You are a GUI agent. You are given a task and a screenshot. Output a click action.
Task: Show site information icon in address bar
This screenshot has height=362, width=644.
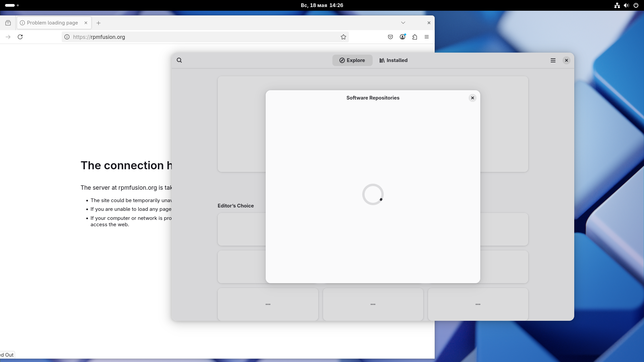pyautogui.click(x=67, y=37)
